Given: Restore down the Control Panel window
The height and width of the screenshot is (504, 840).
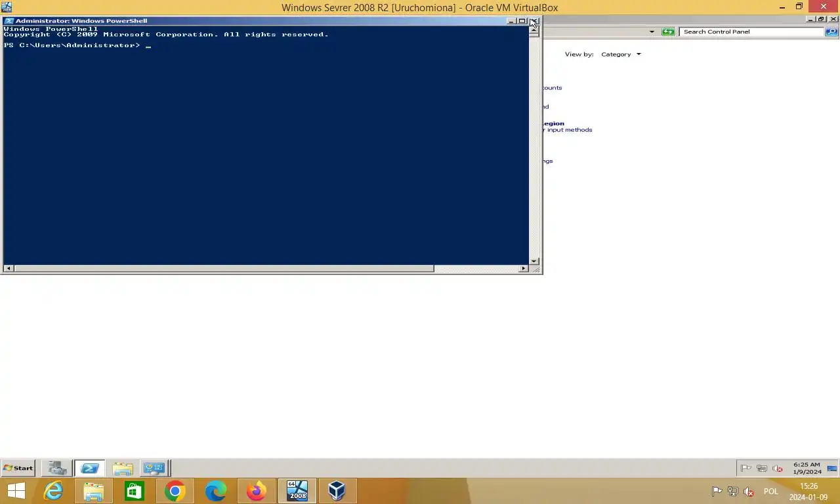Looking at the screenshot, I should click(x=821, y=19).
